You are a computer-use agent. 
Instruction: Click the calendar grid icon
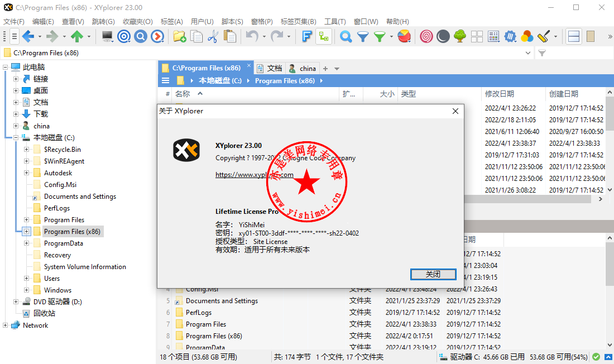[493, 37]
